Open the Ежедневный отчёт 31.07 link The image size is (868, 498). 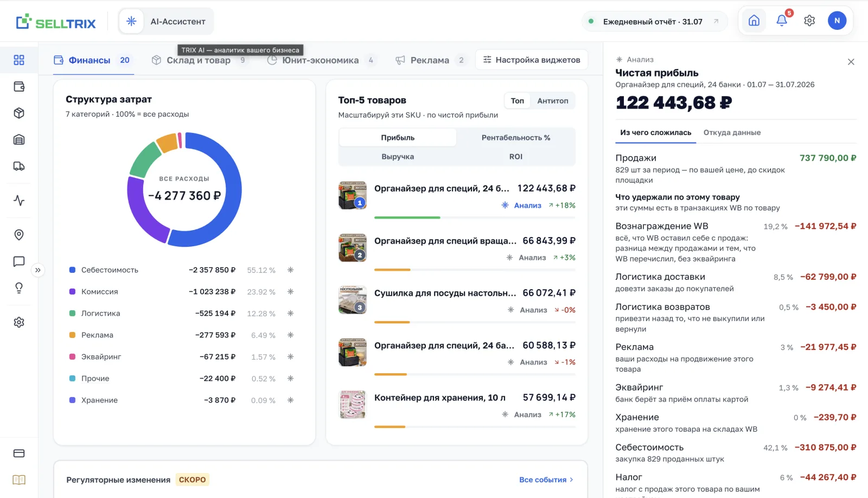(x=655, y=22)
